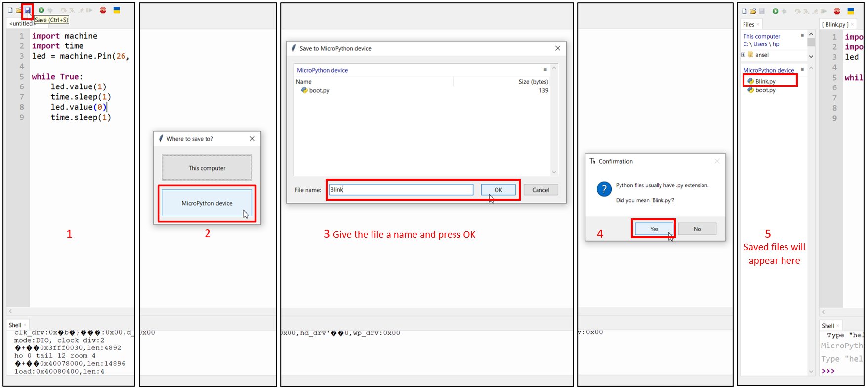Close the Files tab with its x
868x389 pixels.
coord(758,24)
